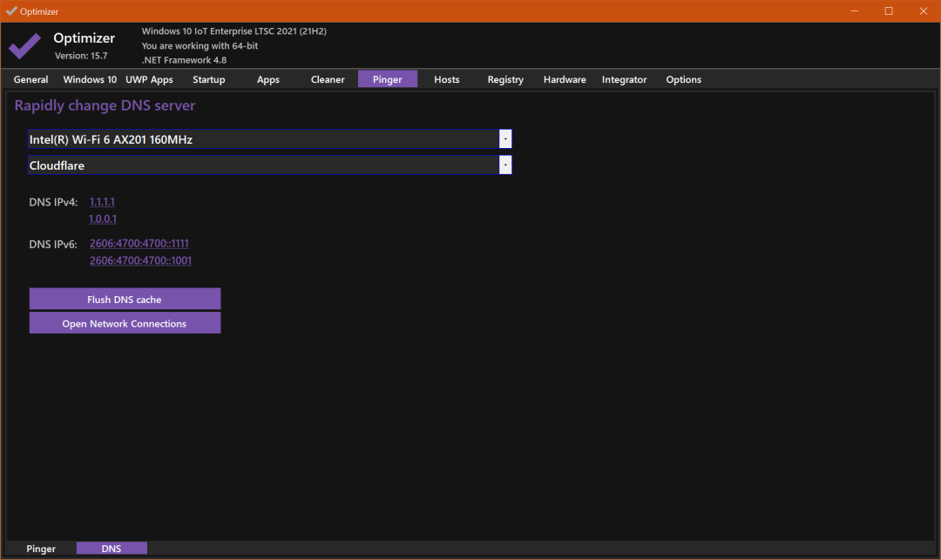Open the Registry tab
This screenshot has width=941, height=560.
coord(505,79)
